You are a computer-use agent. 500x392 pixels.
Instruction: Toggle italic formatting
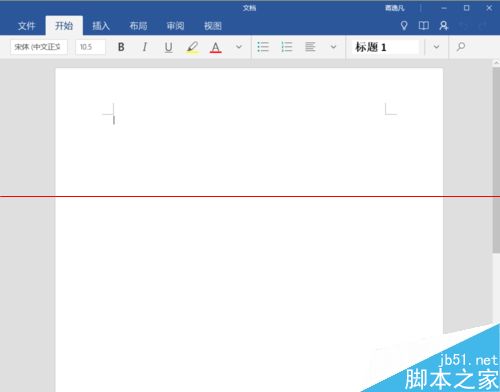click(x=145, y=47)
